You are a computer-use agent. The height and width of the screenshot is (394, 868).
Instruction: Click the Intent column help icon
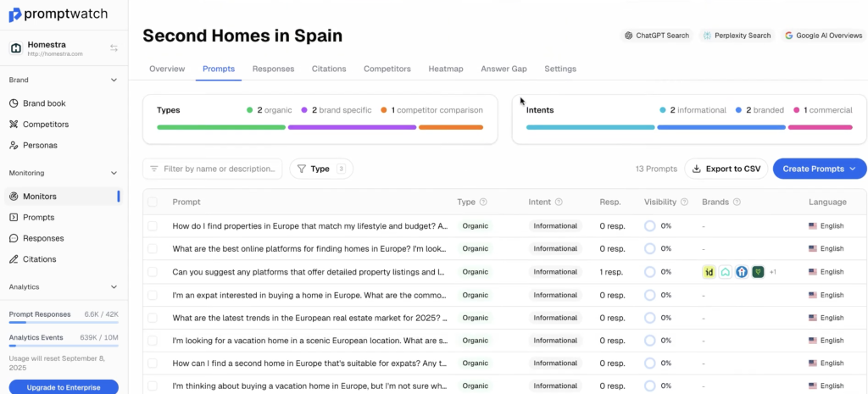click(559, 202)
